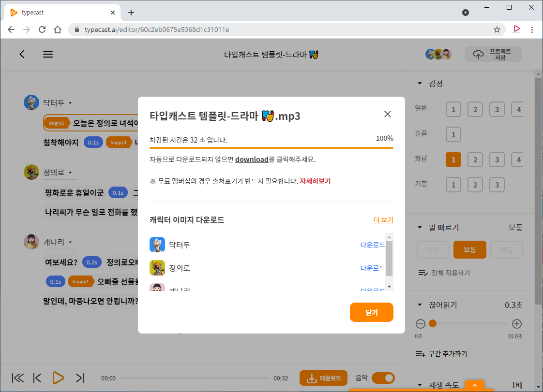Click 닥터두 avatar in the script

[x=31, y=102]
